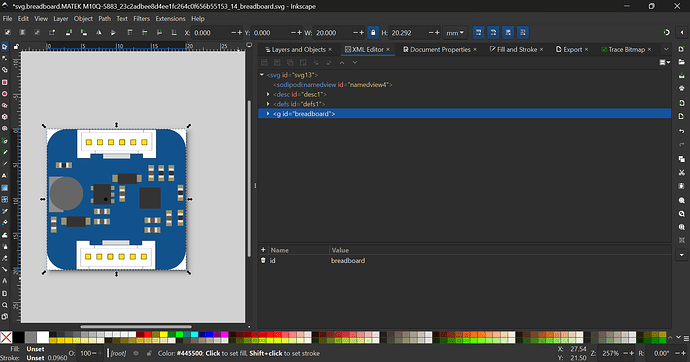The width and height of the screenshot is (690, 362).
Task: Expand the breadboard group node
Action: click(x=268, y=113)
